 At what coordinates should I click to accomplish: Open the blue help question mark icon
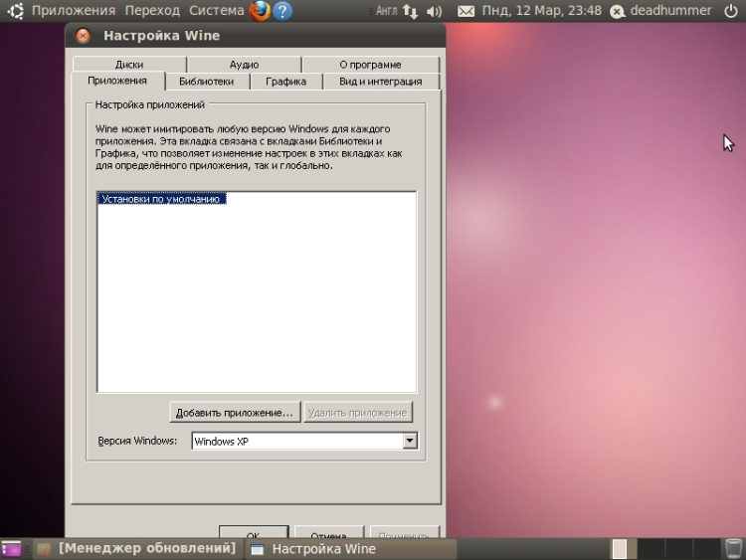coord(282,11)
